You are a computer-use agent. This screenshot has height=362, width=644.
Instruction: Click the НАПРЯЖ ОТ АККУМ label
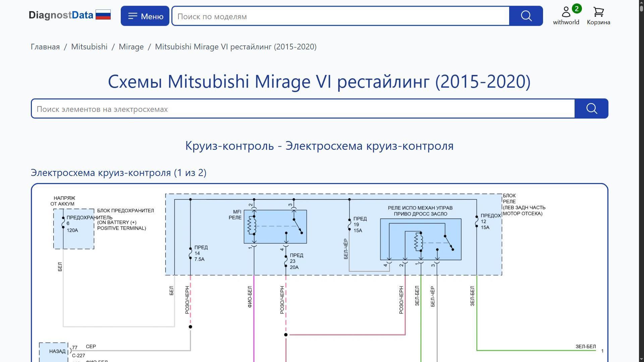[63, 201]
